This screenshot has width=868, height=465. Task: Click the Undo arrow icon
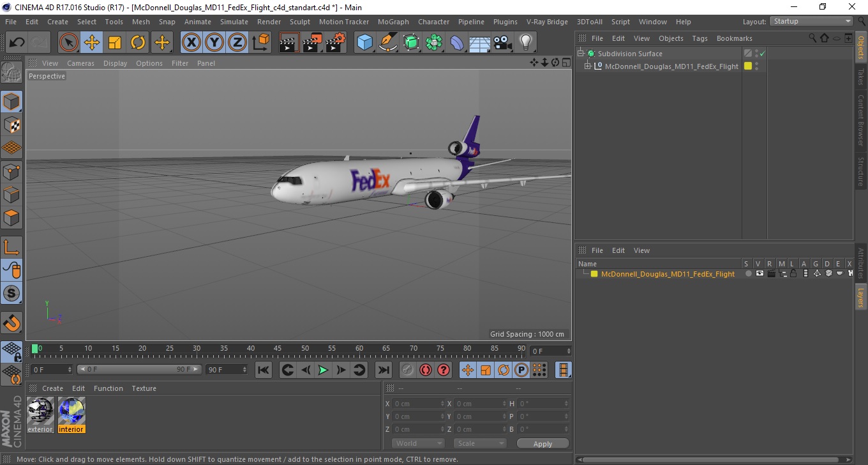pyautogui.click(x=17, y=43)
